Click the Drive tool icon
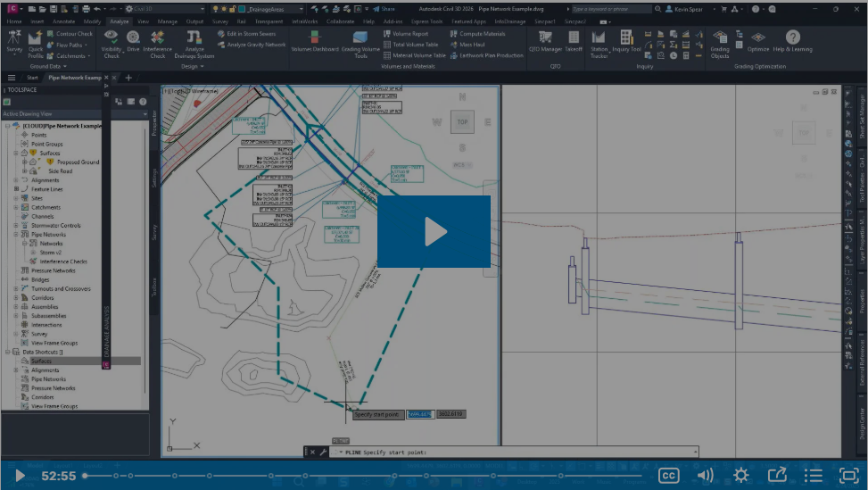The height and width of the screenshot is (490, 868). point(134,41)
